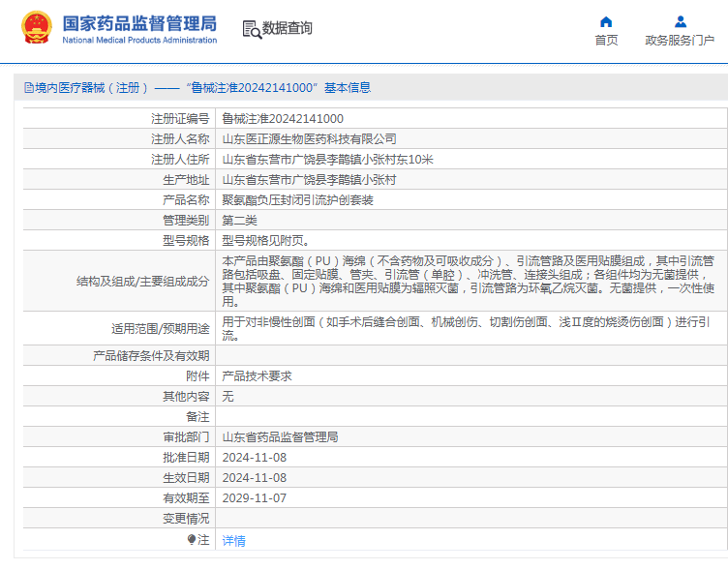This screenshot has width=728, height=570.
Task: Click approval department 山东省药品监督管理局
Action: [x=280, y=436]
